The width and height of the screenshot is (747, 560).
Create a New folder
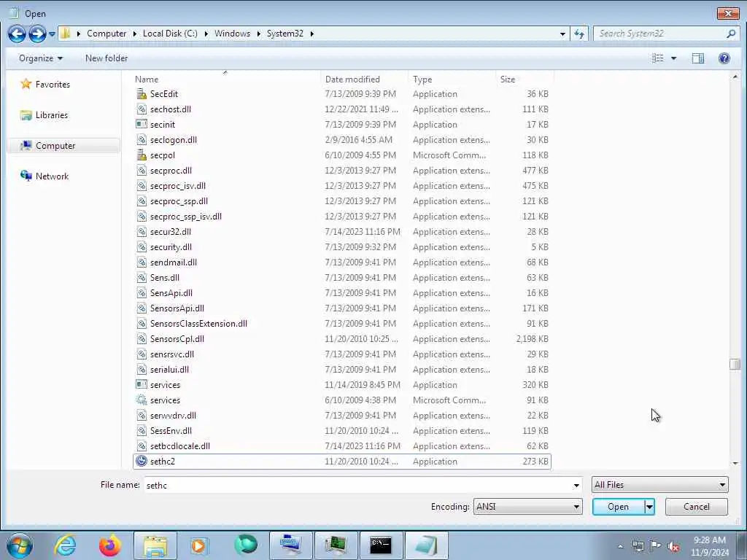(x=107, y=58)
